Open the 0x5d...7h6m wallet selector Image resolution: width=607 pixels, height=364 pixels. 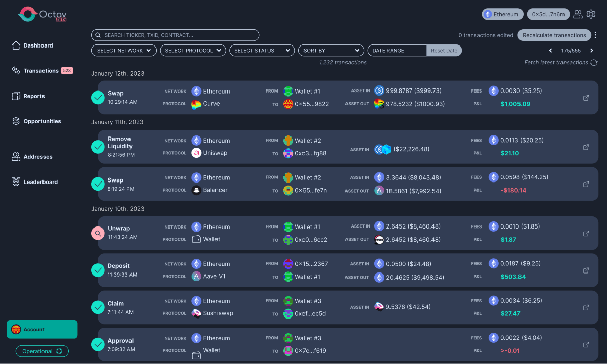point(548,14)
